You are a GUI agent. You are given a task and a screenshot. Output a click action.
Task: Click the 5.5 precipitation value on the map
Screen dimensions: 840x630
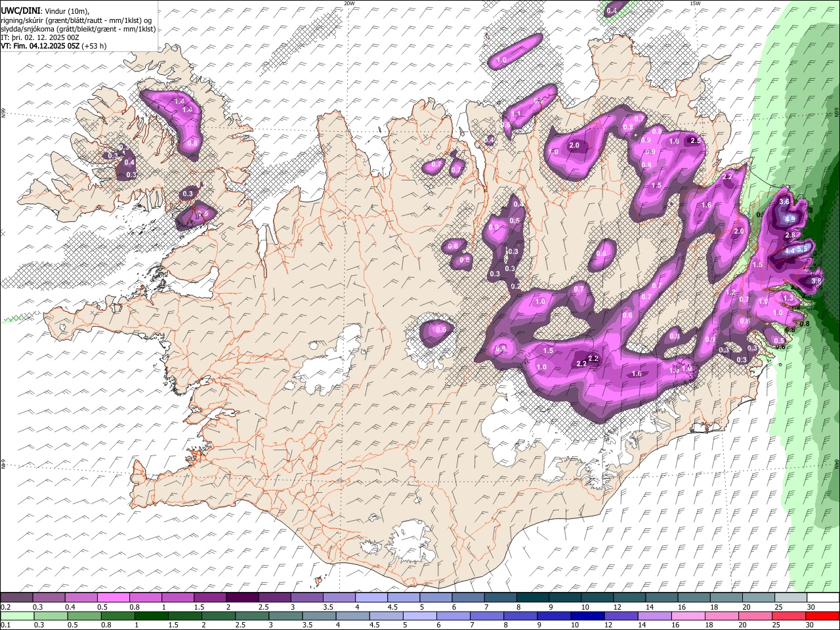802,250
